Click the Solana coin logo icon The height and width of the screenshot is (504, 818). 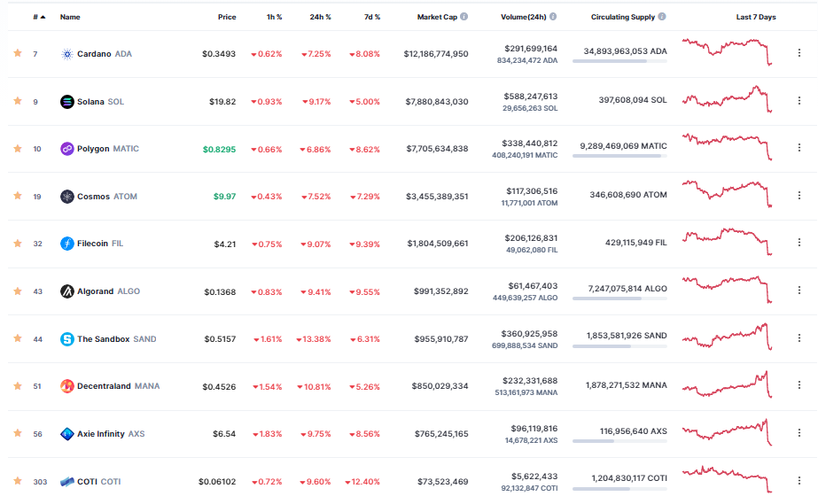pyautogui.click(x=66, y=102)
